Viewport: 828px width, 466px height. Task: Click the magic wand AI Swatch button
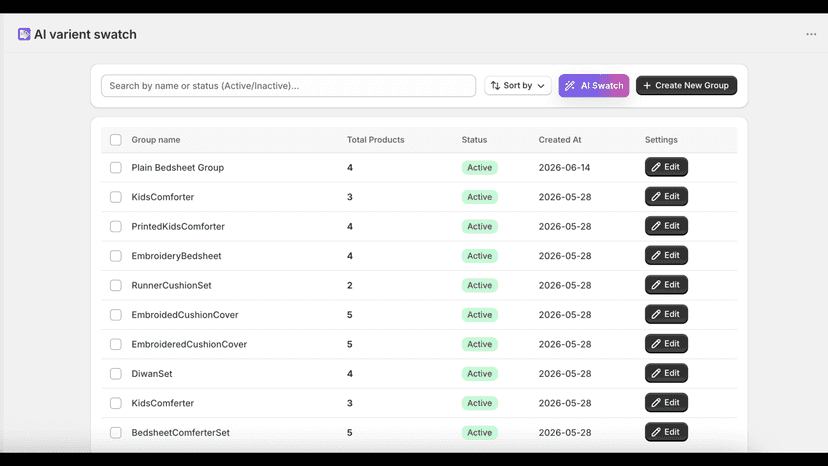click(x=594, y=86)
